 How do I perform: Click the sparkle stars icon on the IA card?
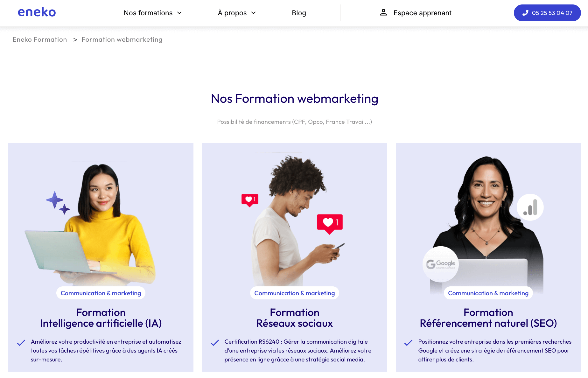coord(58,203)
